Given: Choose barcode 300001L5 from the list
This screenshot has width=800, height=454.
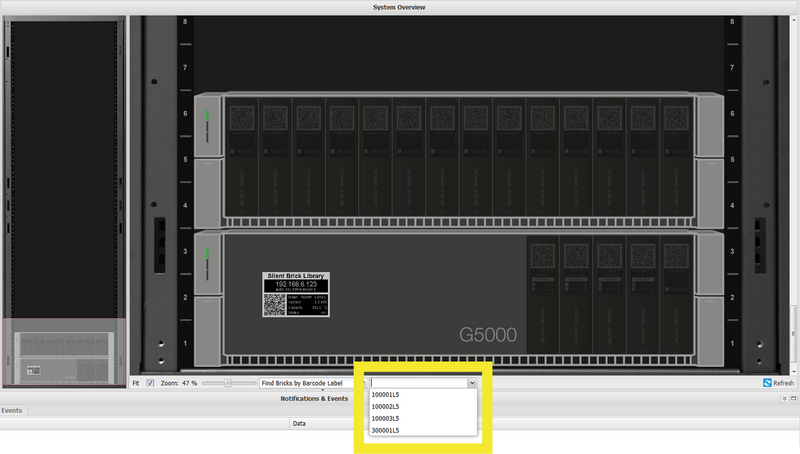Looking at the screenshot, I should tap(385, 430).
